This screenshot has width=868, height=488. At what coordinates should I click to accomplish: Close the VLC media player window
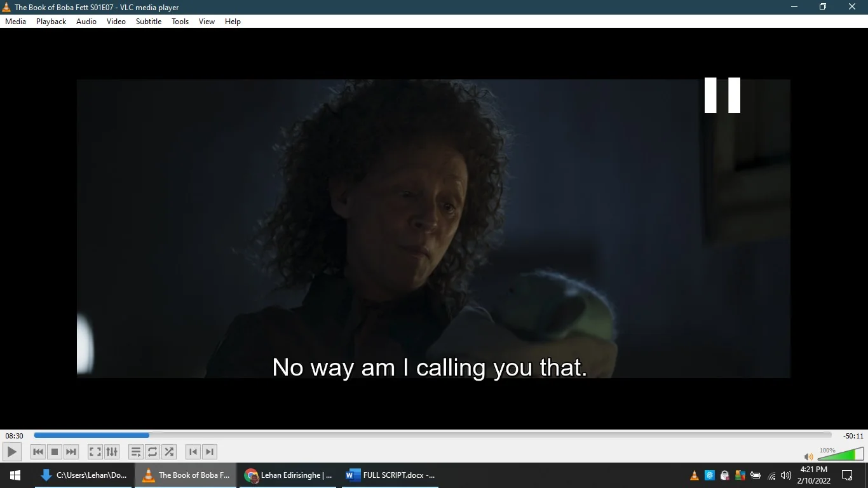coord(852,7)
